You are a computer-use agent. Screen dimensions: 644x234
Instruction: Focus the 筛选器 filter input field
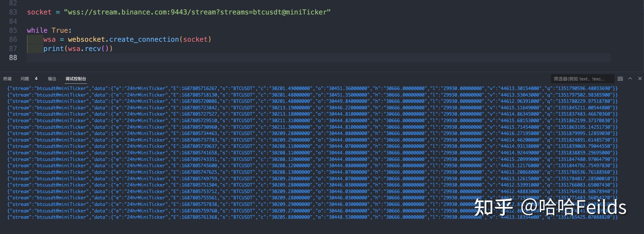click(582, 79)
